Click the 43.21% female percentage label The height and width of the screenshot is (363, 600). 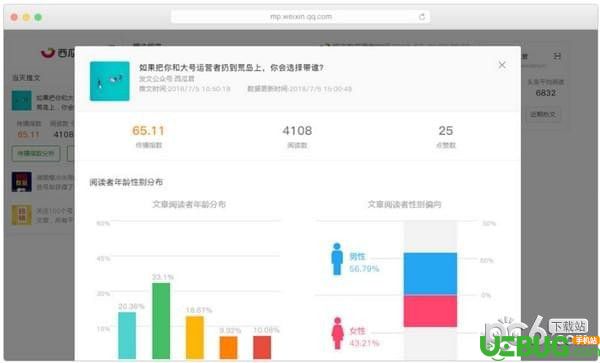[364, 343]
